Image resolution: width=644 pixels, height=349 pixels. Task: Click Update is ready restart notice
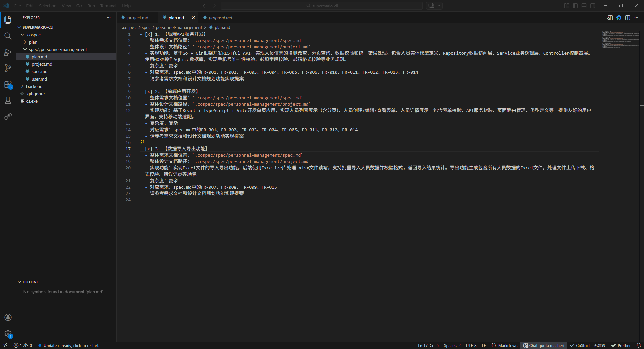pyautogui.click(x=71, y=345)
